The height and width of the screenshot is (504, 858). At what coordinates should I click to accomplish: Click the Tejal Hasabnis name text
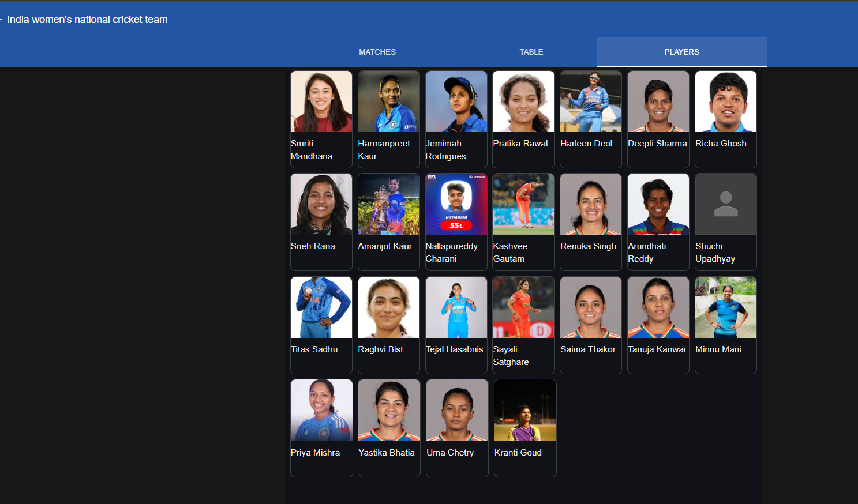(x=454, y=349)
